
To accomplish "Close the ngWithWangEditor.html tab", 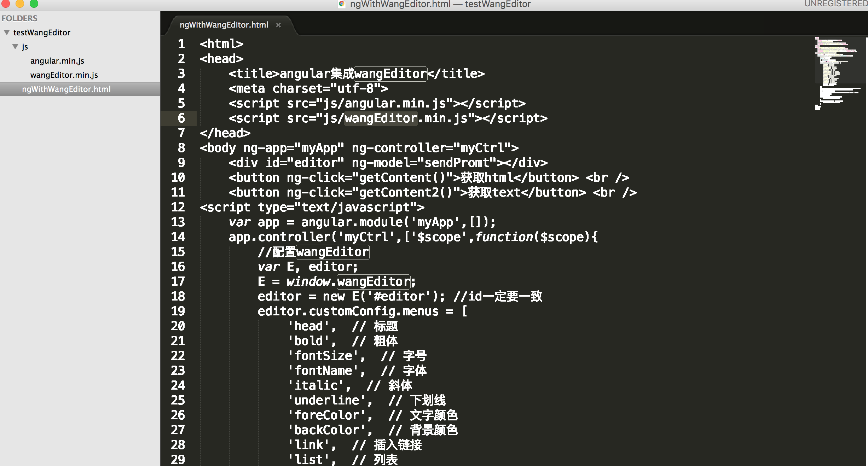I will point(278,25).
